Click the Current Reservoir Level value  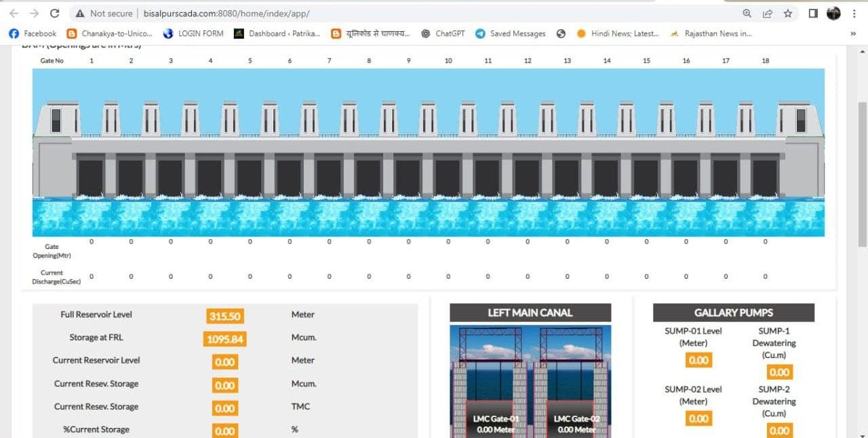[x=224, y=362]
